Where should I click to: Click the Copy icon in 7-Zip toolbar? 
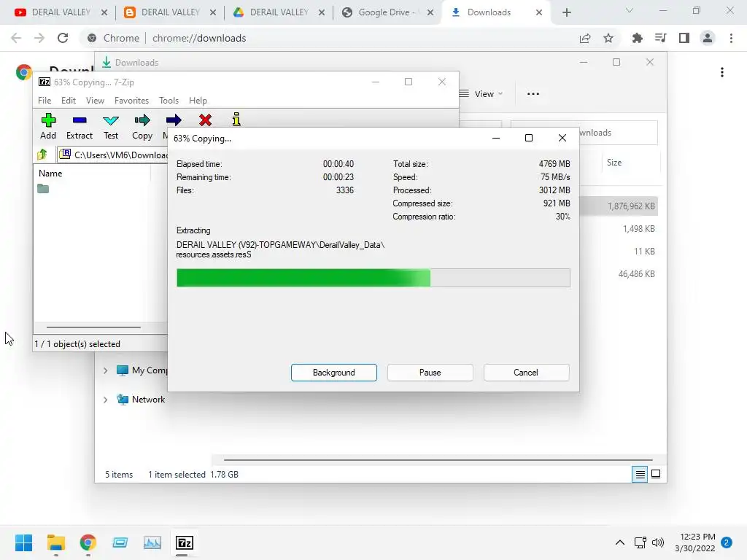tap(142, 126)
